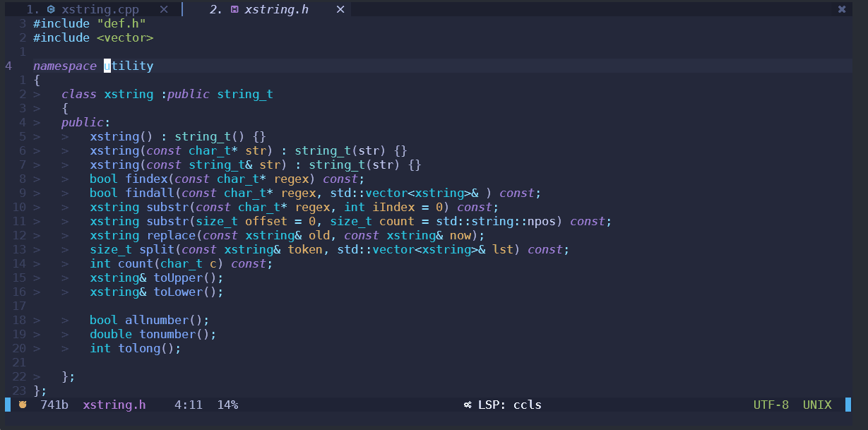Click the file size 741b in status bar

coord(54,405)
